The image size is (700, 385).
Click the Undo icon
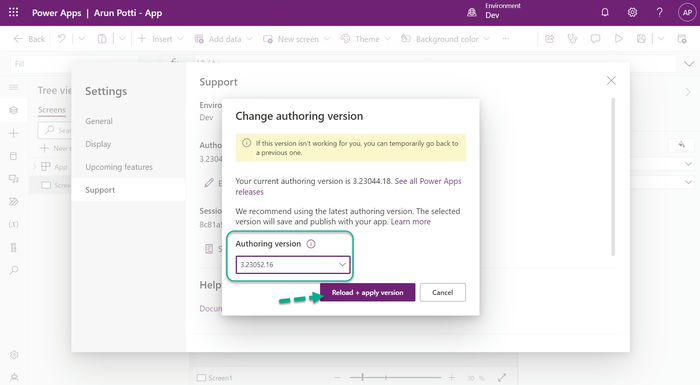[x=62, y=39]
